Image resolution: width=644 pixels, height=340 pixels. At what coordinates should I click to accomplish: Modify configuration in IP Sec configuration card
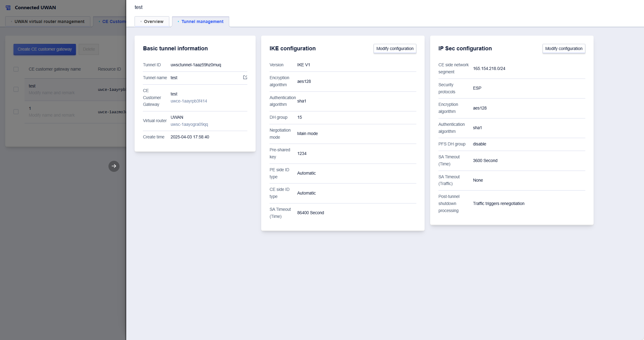click(564, 48)
